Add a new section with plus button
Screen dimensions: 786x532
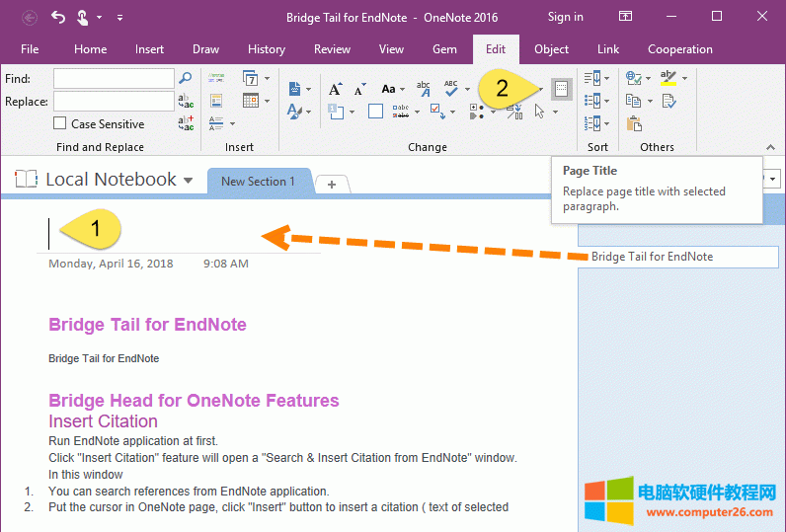coord(332,185)
